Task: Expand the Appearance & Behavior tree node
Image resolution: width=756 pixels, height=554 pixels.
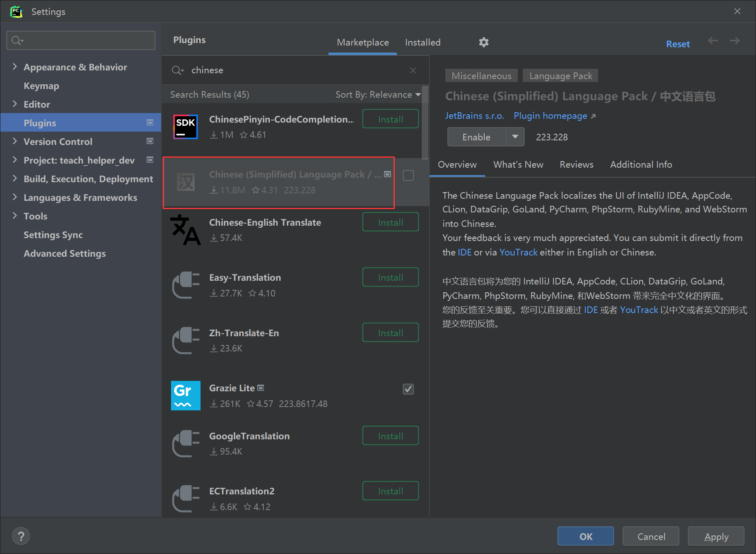Action: pos(15,67)
